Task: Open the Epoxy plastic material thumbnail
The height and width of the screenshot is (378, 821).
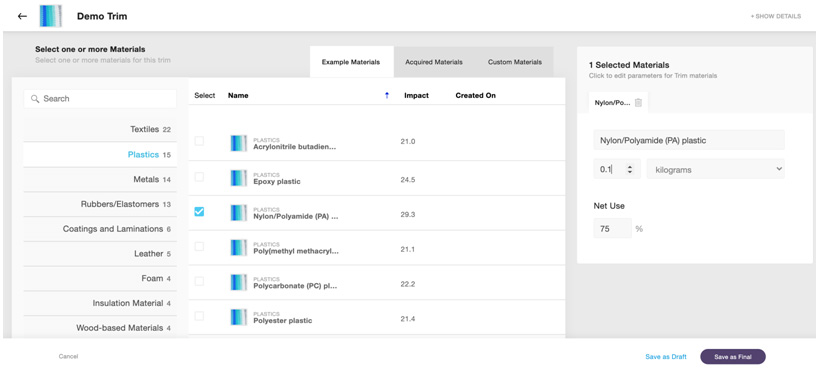Action: 239,178
